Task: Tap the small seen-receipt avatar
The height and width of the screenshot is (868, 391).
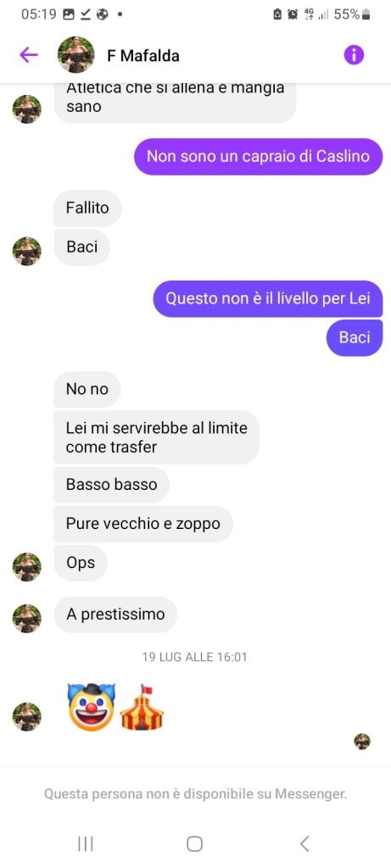Action: pyautogui.click(x=362, y=741)
